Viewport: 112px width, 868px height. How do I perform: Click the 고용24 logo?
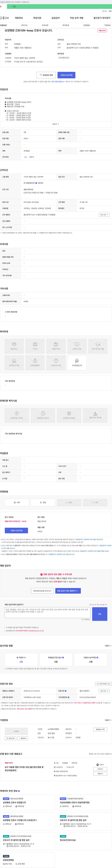coord(4,18)
